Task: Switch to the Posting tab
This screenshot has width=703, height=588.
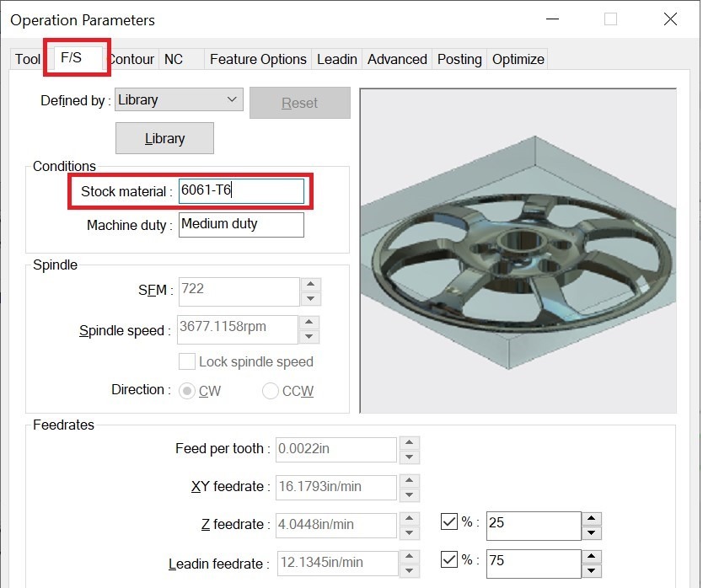Action: [459, 59]
